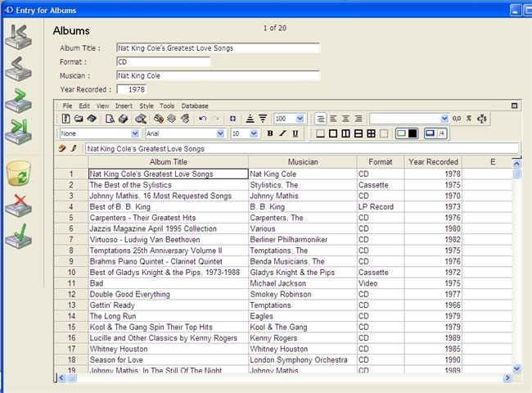Go to the next record
The width and height of the screenshot is (532, 393).
point(20,102)
